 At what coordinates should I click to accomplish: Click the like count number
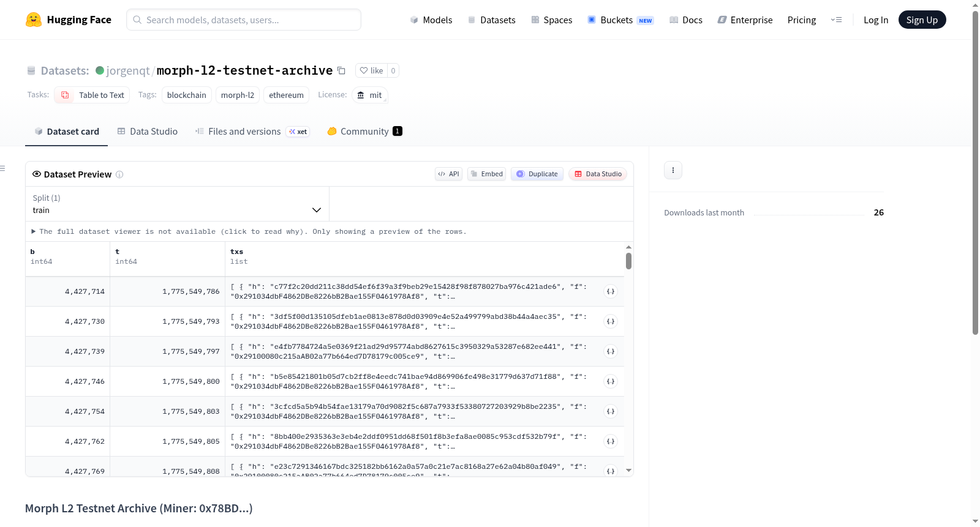click(x=393, y=70)
